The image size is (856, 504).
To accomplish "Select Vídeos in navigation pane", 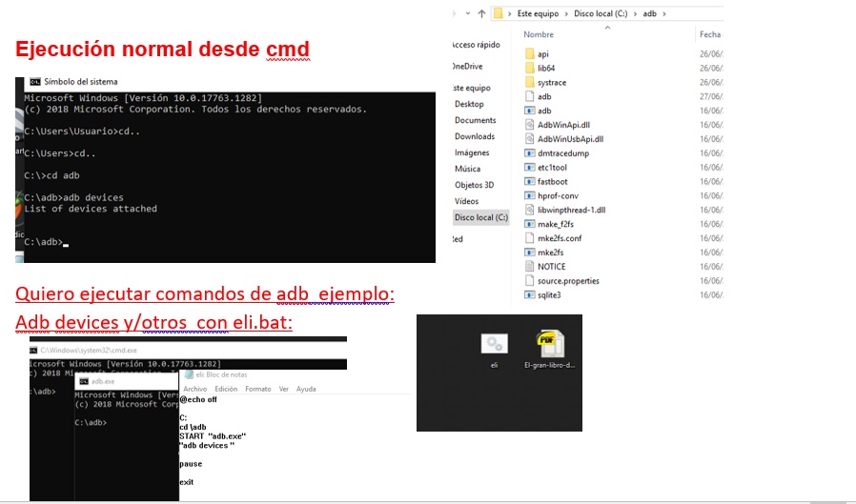I will (466, 201).
